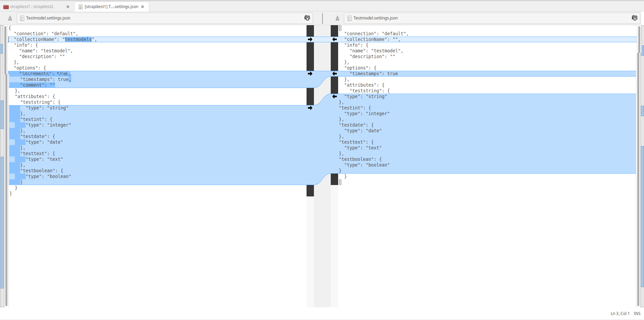
Task: Close the [strapitest1] settings.json tab
Action: [x=143, y=6]
